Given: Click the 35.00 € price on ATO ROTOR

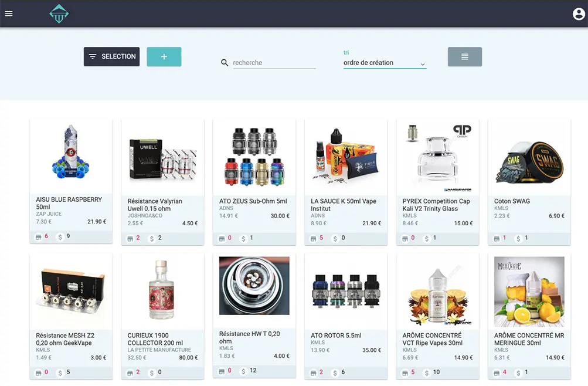Looking at the screenshot, I should [x=372, y=350].
